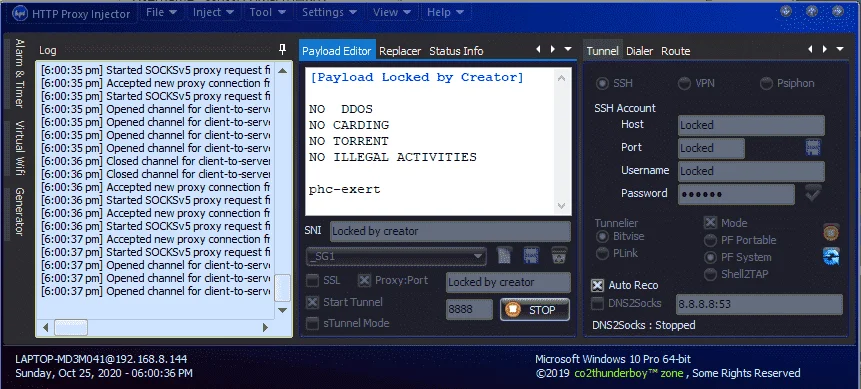861x389 pixels.
Task: Click the round orange icon beside Mode
Action: (x=831, y=232)
